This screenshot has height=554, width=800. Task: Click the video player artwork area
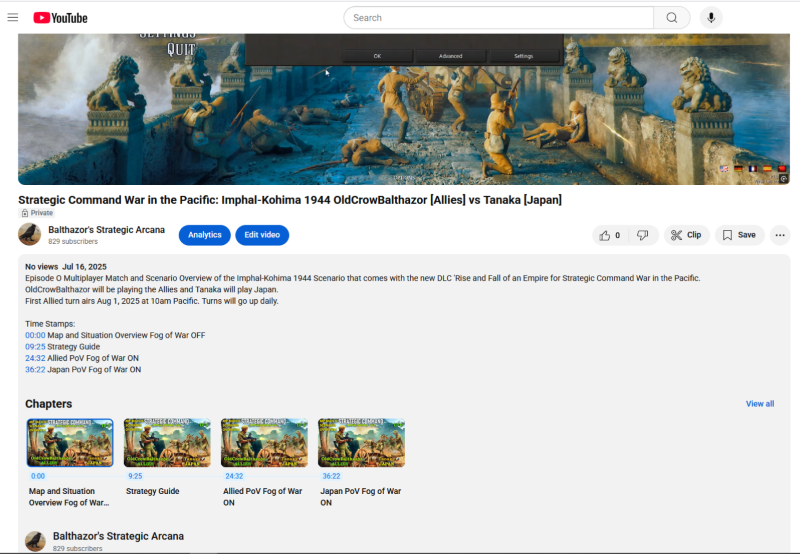(404, 109)
